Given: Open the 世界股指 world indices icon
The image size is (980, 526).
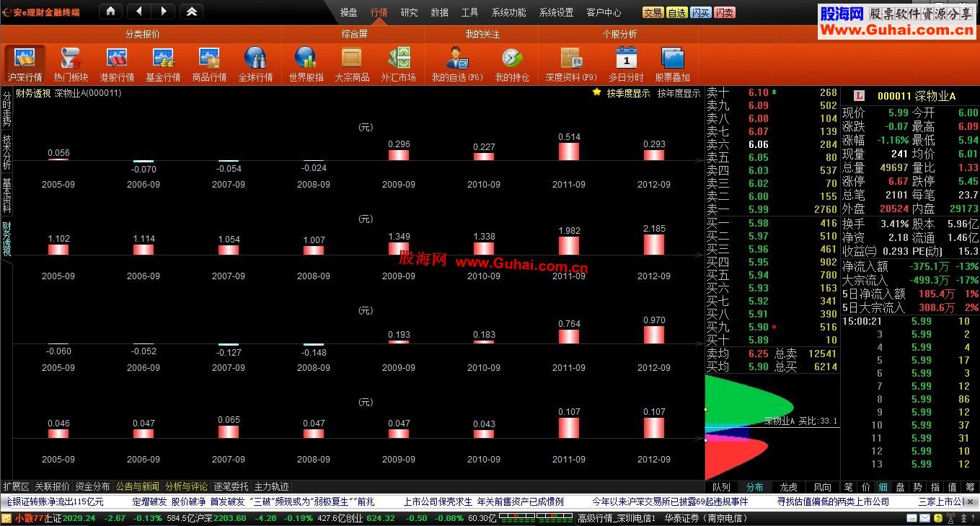Looking at the screenshot, I should [306, 65].
